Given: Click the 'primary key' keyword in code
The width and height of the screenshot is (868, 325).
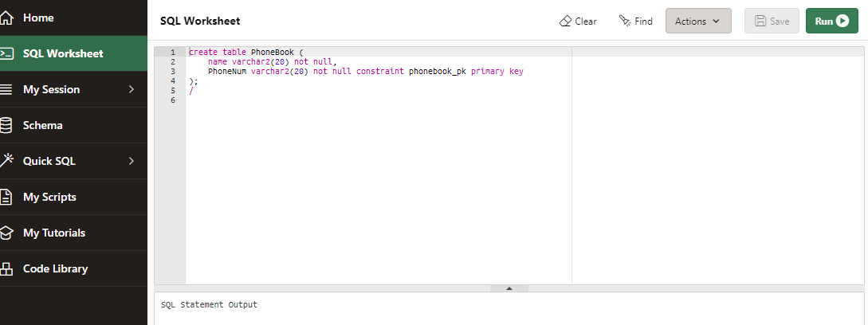Looking at the screenshot, I should 497,72.
